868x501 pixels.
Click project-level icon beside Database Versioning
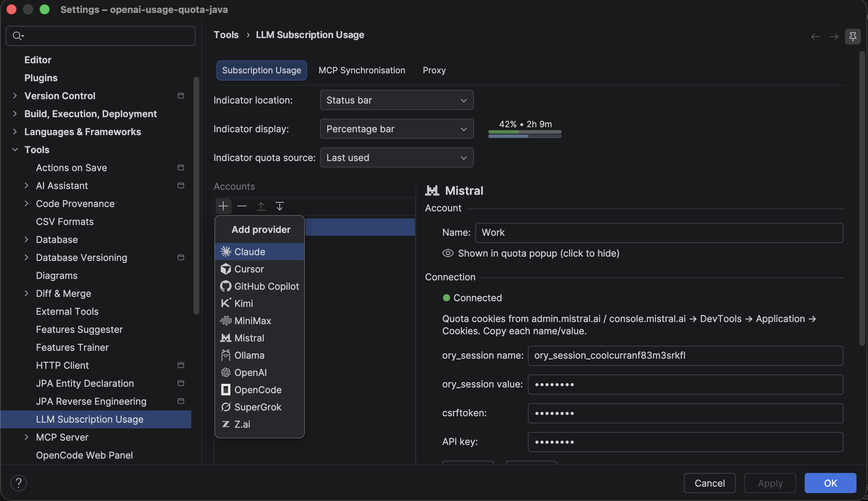(181, 257)
